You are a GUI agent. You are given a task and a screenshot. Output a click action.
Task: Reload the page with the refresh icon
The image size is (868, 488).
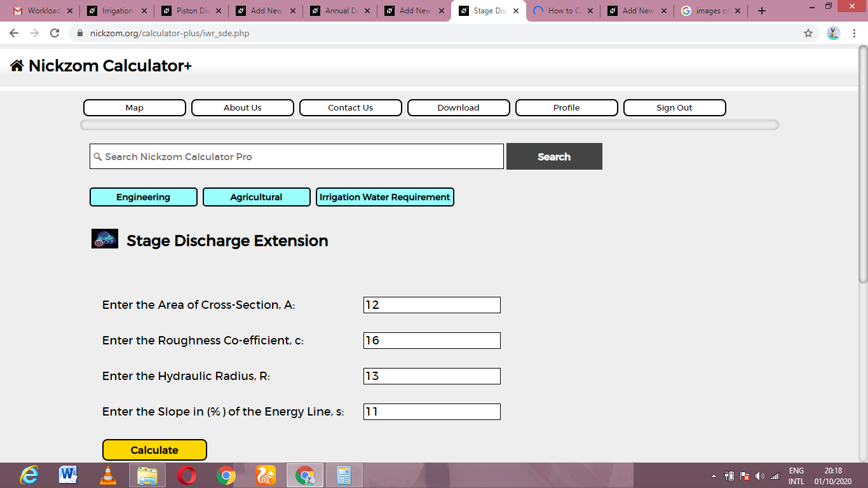pyautogui.click(x=55, y=33)
